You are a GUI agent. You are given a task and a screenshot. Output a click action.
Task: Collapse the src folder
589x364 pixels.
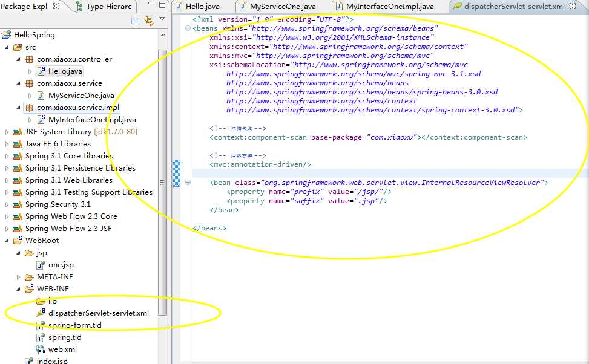(7, 47)
